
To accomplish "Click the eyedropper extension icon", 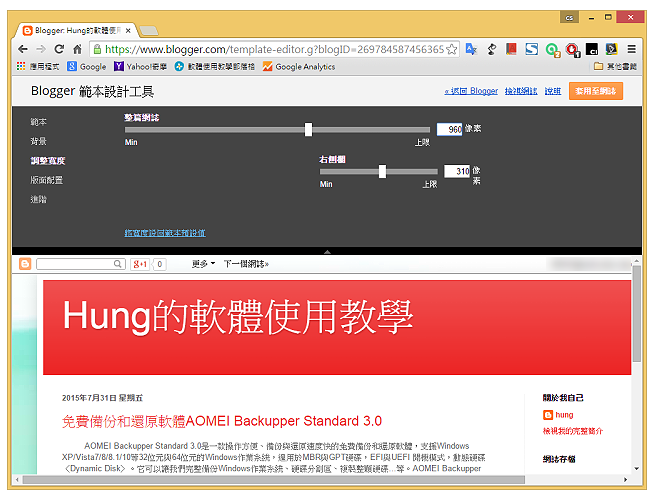I will (492, 49).
